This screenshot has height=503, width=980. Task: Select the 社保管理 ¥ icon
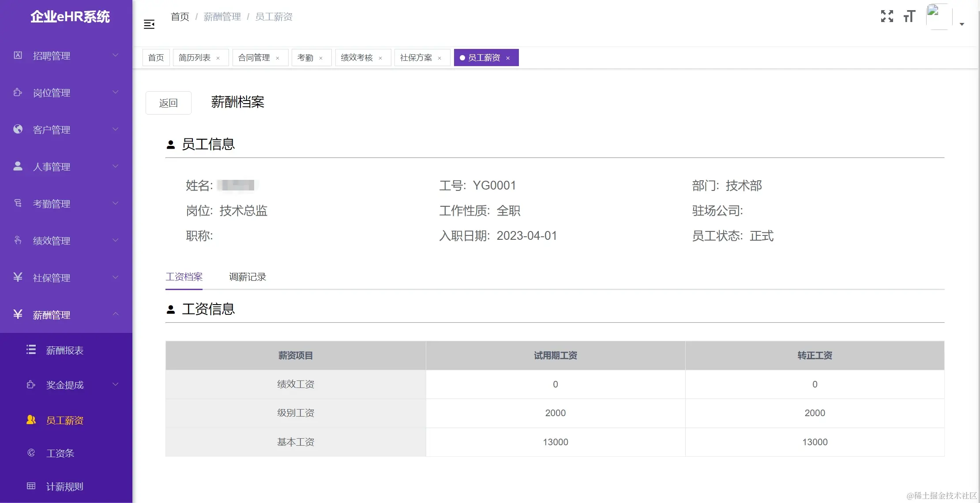click(x=18, y=277)
